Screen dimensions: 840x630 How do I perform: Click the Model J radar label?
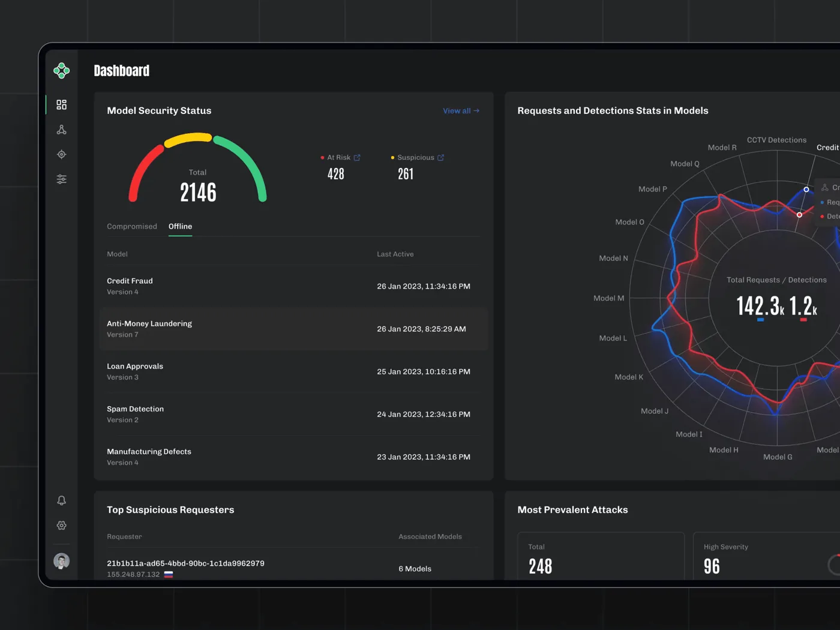pos(654,411)
